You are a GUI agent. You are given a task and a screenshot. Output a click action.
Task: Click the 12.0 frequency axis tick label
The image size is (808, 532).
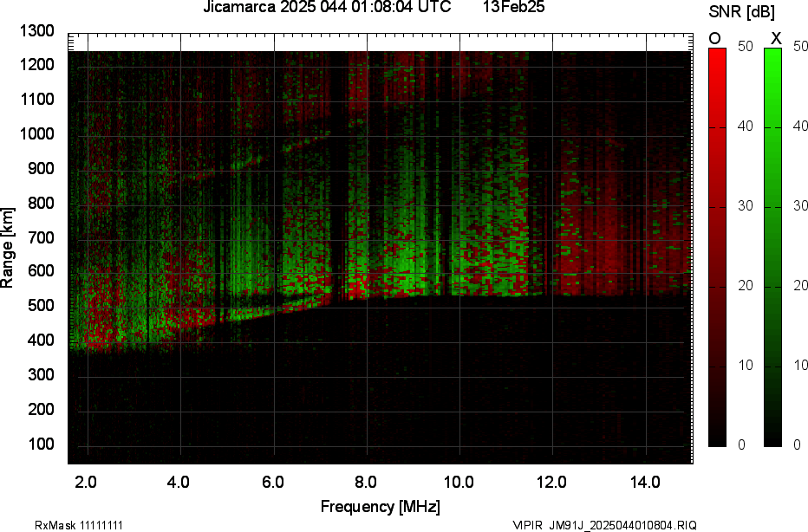point(551,483)
